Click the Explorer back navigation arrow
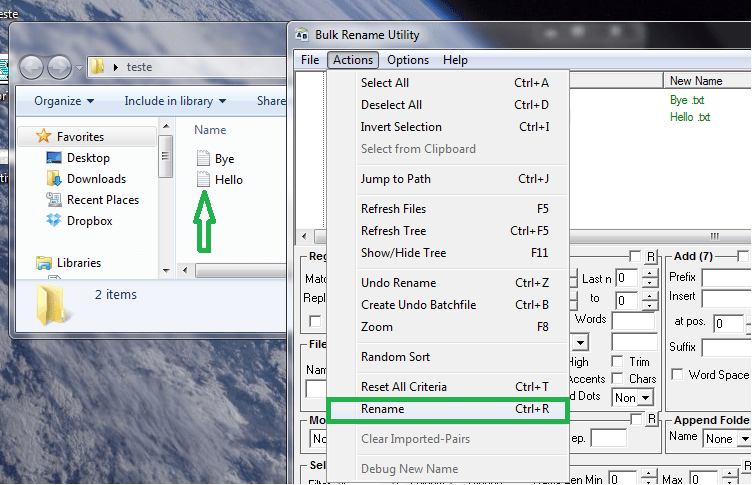Screen dimensions: 752x485 pyautogui.click(x=32, y=67)
